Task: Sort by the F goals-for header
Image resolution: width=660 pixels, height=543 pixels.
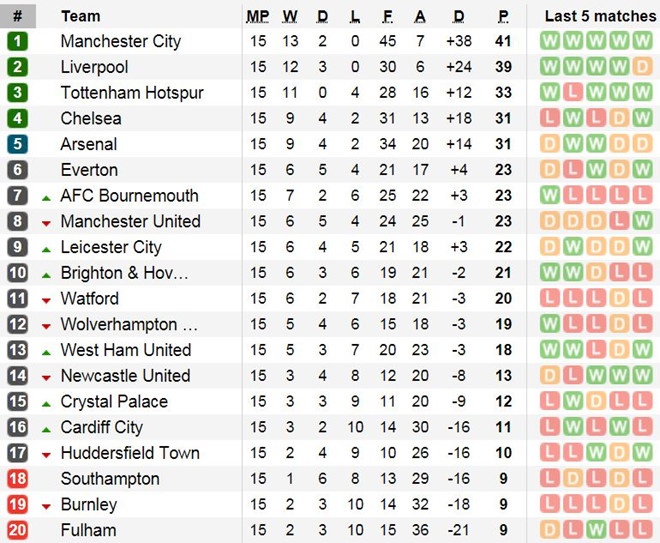Action: pyautogui.click(x=386, y=16)
